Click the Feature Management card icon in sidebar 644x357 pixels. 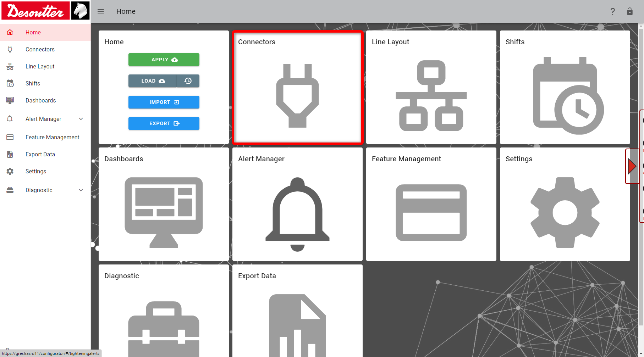coord(10,137)
